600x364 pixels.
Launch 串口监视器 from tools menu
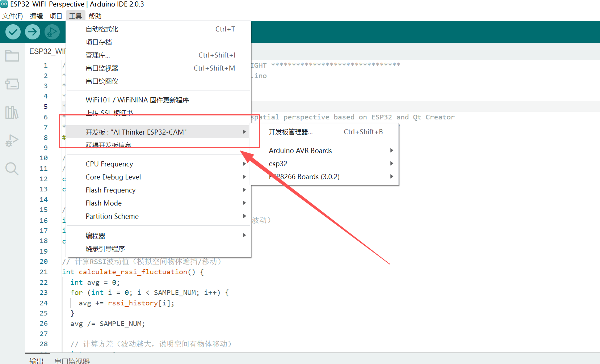tap(159, 68)
